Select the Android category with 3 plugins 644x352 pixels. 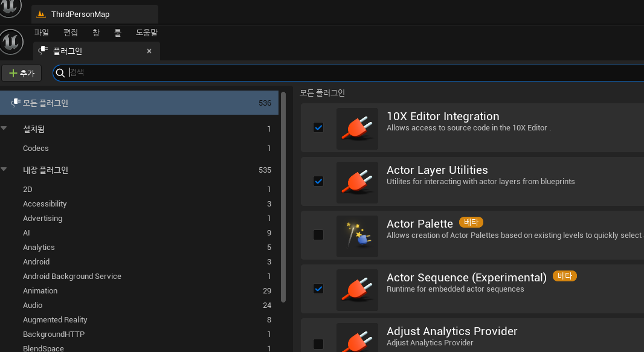pyautogui.click(x=139, y=262)
